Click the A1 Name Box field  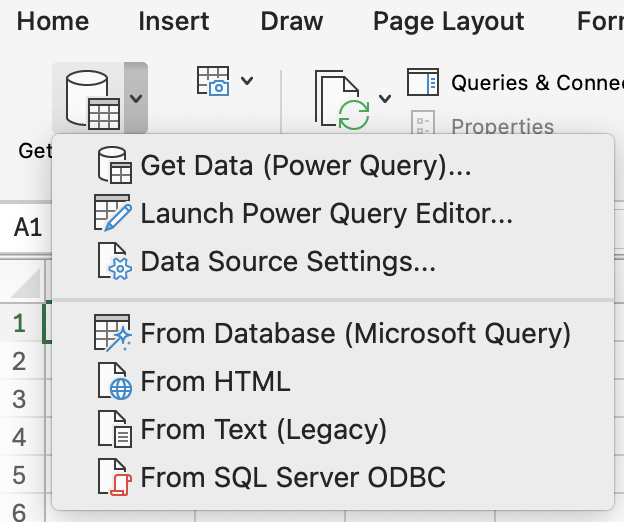(x=26, y=228)
